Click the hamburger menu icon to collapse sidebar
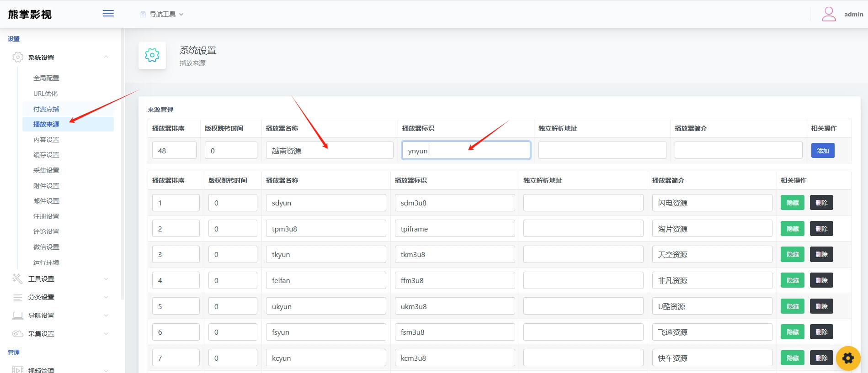Viewport: 868px width, 373px height. tap(108, 14)
